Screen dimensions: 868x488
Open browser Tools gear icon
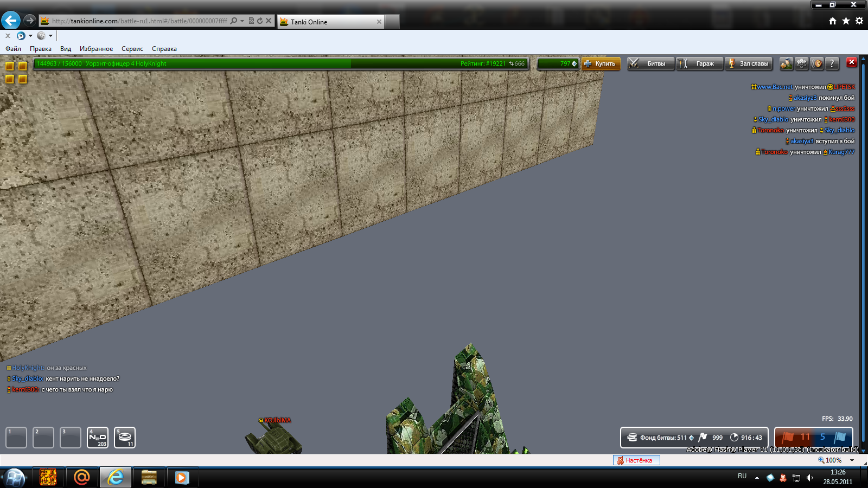(859, 21)
